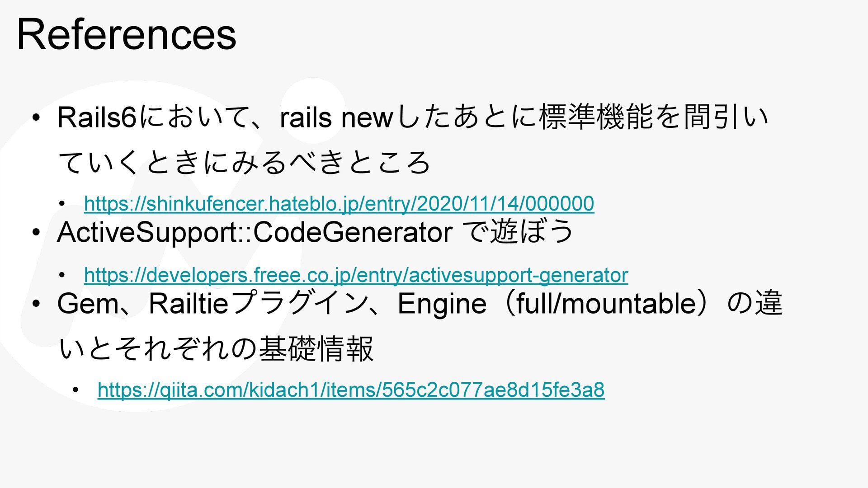The width and height of the screenshot is (868, 488).
Task: Click the kanji 標準機能 in first bullet
Action: click(x=597, y=118)
